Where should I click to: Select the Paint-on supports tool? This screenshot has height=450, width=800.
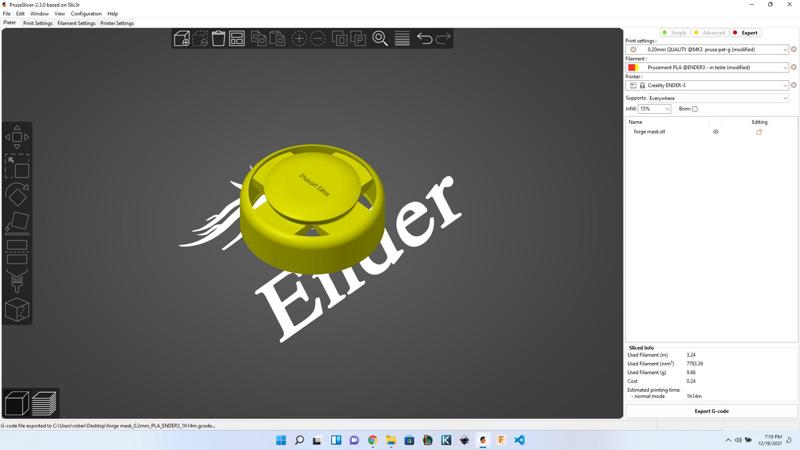coord(17,280)
